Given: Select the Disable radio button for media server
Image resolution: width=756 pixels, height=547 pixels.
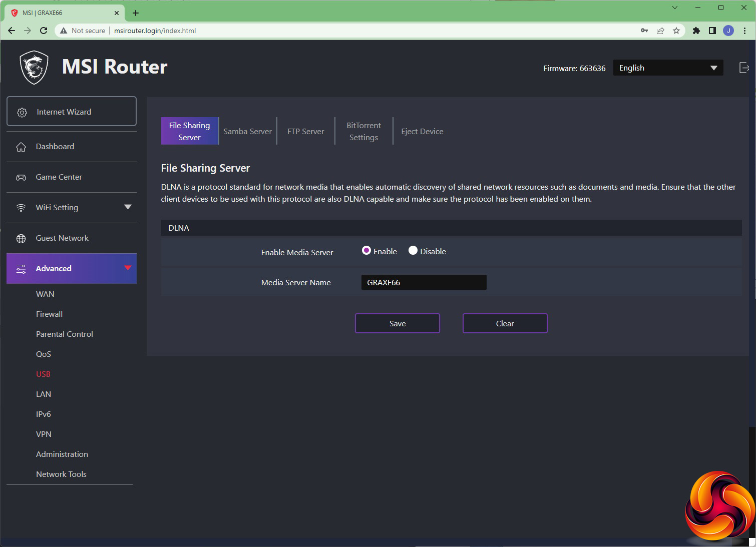Looking at the screenshot, I should tap(413, 251).
